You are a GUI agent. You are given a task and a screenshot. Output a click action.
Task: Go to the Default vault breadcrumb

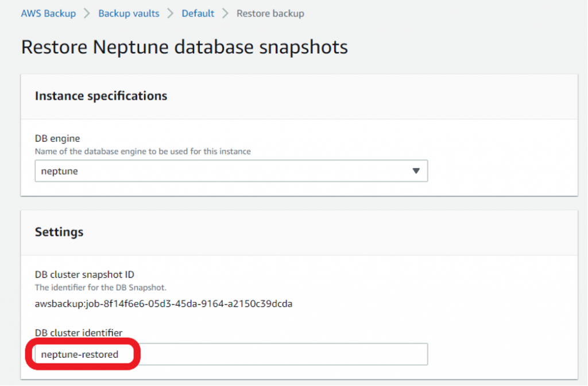point(198,13)
